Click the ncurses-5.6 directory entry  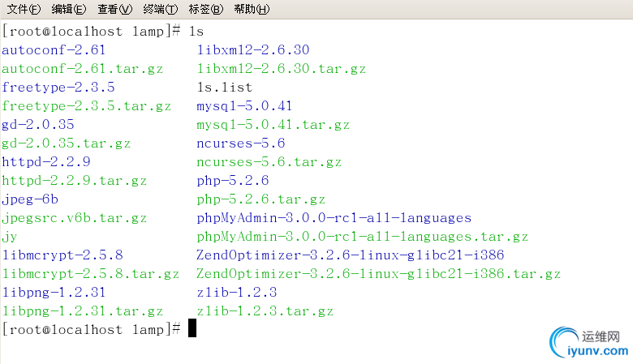pyautogui.click(x=241, y=143)
